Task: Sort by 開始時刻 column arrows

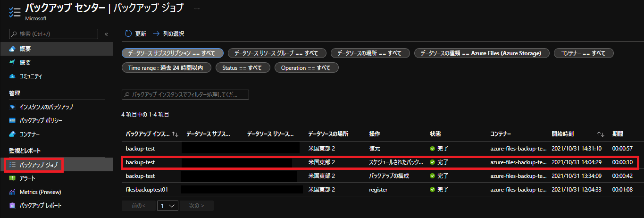Action: 601,134
